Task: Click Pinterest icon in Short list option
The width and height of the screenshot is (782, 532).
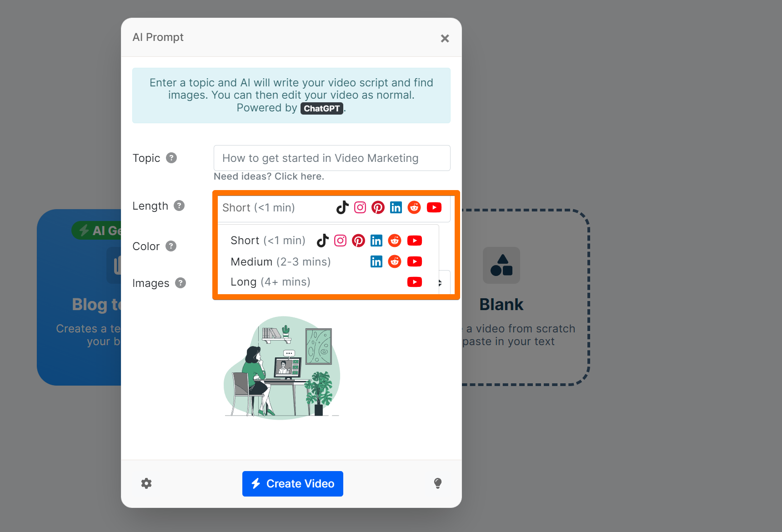Action: click(x=358, y=241)
